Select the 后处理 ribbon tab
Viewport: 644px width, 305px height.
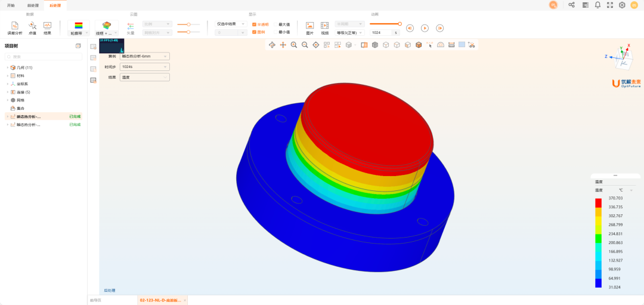click(55, 5)
